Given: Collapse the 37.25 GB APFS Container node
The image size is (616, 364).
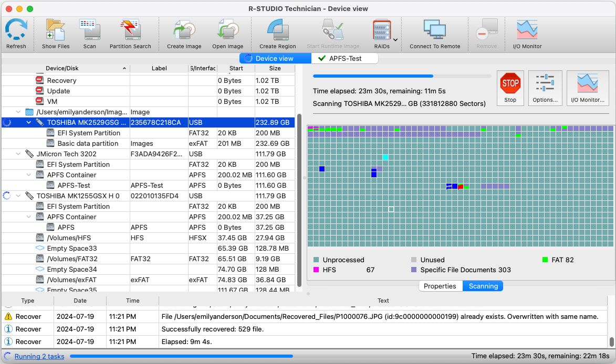Looking at the screenshot, I should (x=29, y=217).
